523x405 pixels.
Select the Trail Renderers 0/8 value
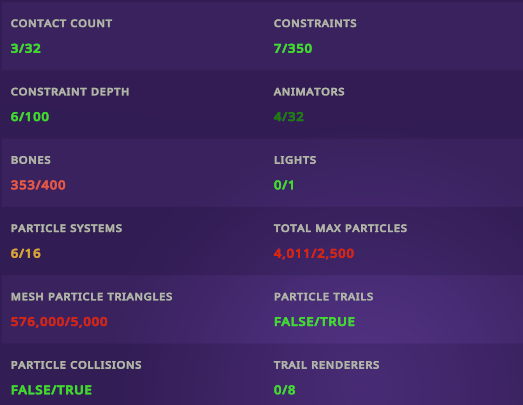(285, 390)
